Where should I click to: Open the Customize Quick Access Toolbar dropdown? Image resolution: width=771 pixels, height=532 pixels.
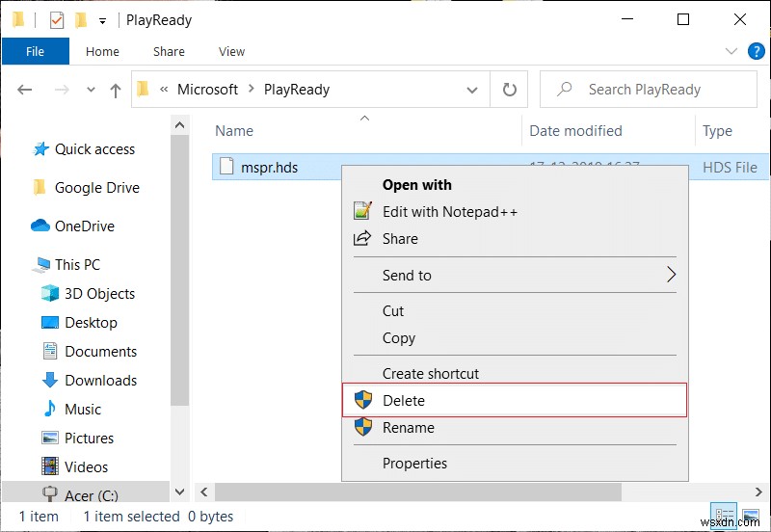point(102,20)
